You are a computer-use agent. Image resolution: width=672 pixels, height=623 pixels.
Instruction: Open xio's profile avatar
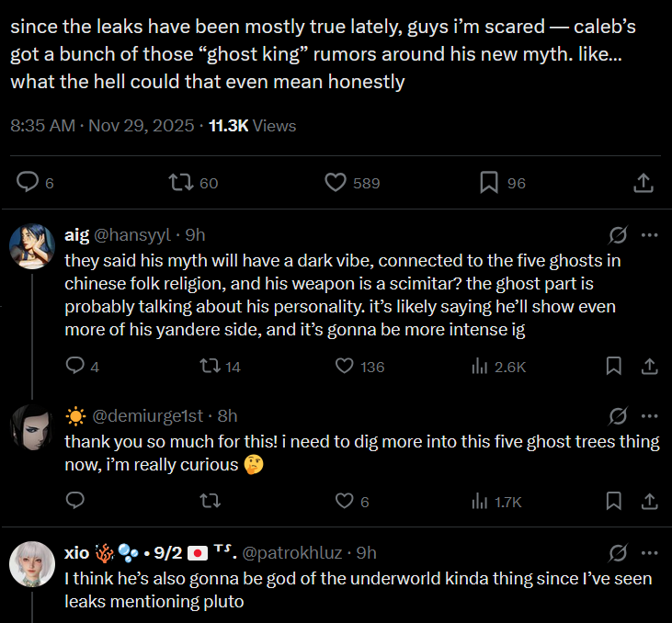tap(31, 563)
